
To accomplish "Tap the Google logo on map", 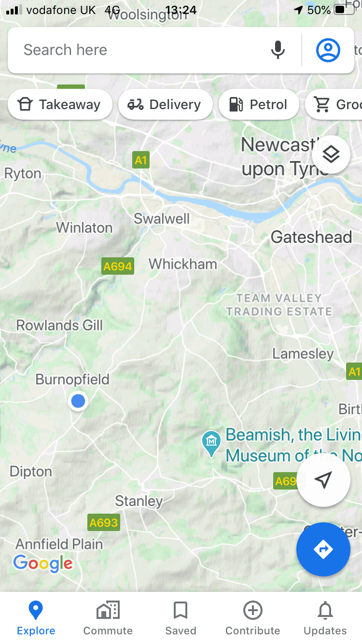I will pos(43,563).
